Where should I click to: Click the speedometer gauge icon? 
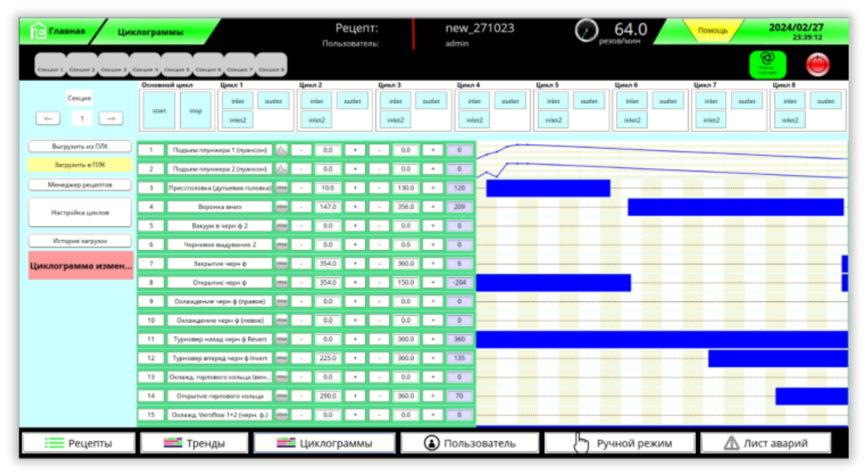click(586, 31)
